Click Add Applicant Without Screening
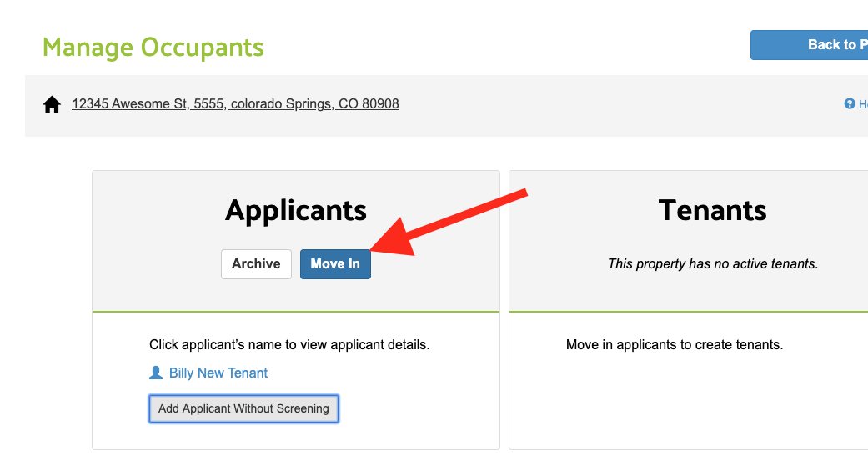868x466 pixels. [243, 408]
